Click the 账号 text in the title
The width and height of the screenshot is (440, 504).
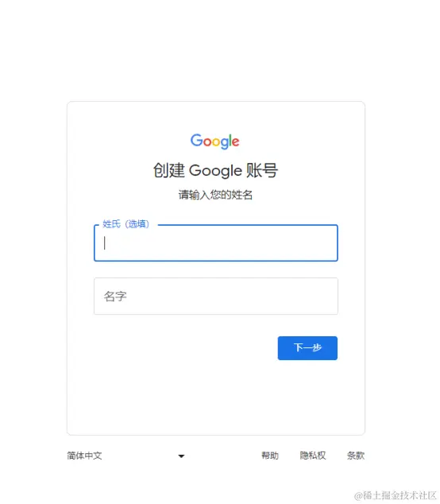(262, 170)
